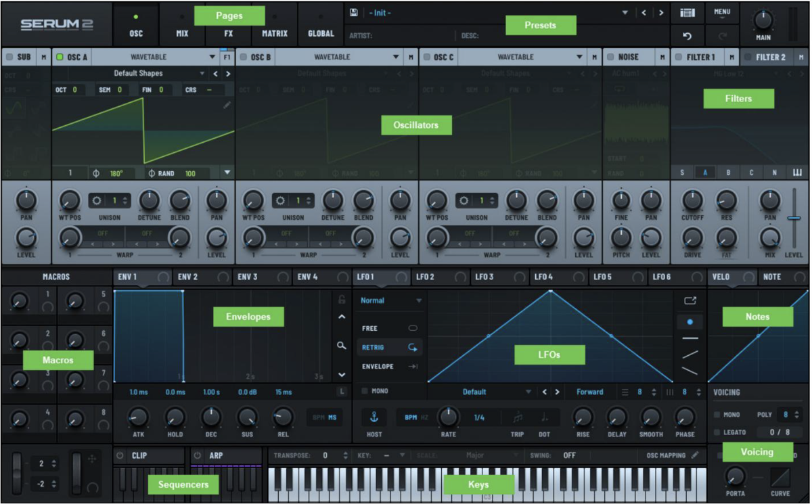This screenshot has width=812, height=504.
Task: Select the LFO point dot tool
Action: pyautogui.click(x=690, y=322)
